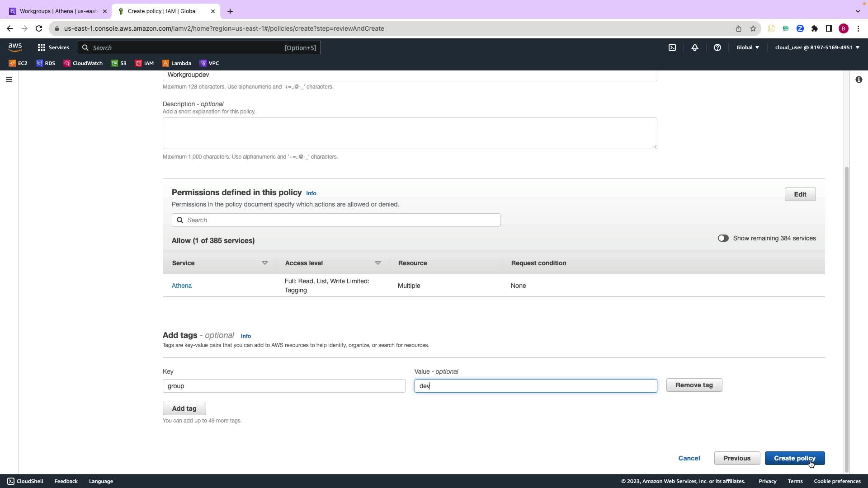This screenshot has height=488, width=868.
Task: Click the Remove tag button
Action: (x=694, y=385)
